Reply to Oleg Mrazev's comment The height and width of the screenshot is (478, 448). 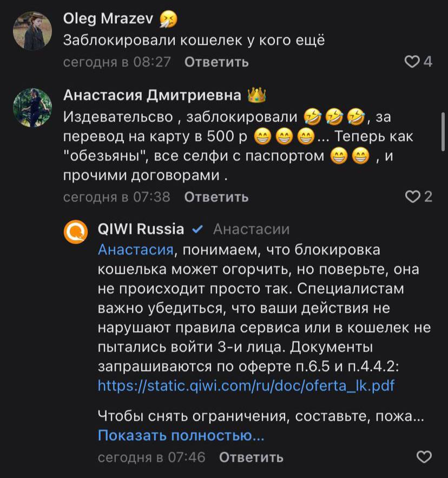(216, 62)
